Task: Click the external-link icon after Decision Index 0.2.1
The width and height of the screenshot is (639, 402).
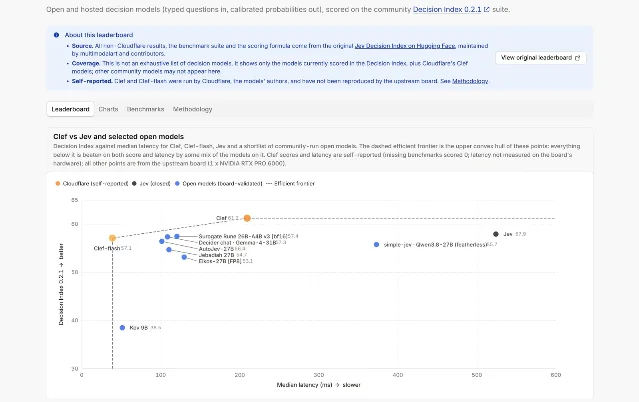Action: (x=487, y=9)
